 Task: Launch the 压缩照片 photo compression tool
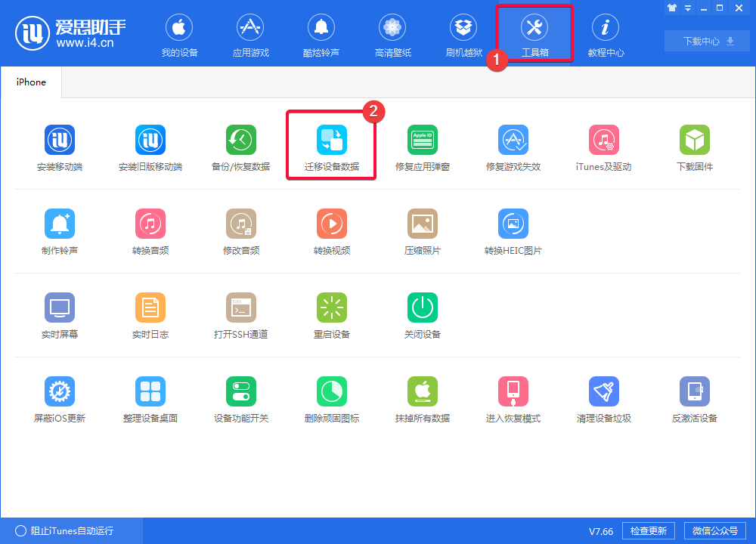pos(422,223)
